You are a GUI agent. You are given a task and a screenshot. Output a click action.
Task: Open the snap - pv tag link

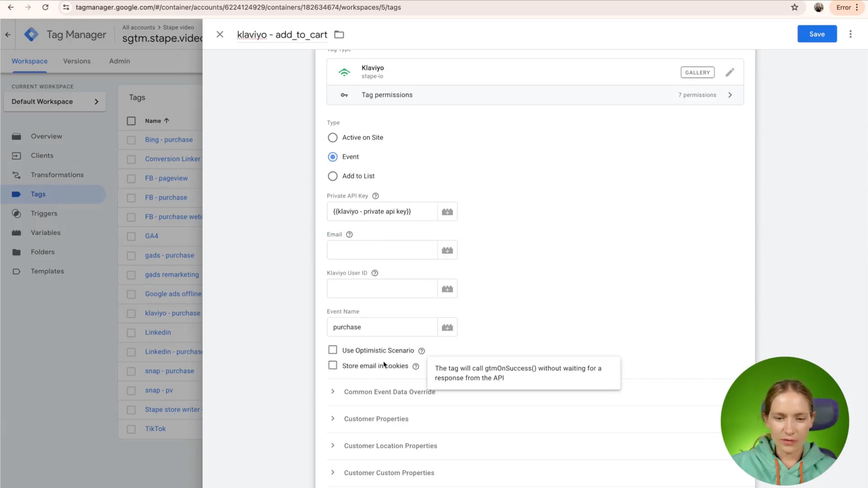[x=159, y=390]
